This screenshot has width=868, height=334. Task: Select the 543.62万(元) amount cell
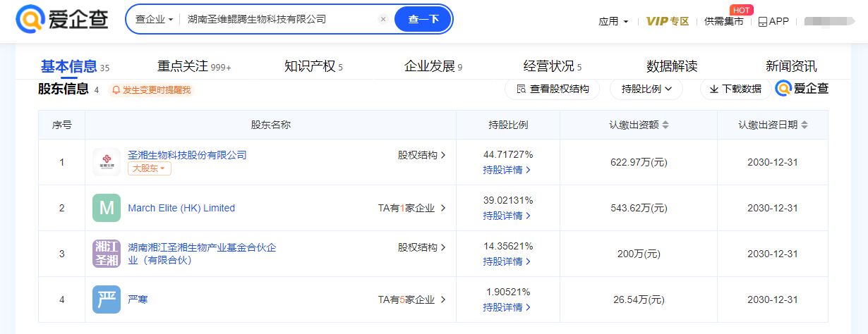[x=639, y=208]
